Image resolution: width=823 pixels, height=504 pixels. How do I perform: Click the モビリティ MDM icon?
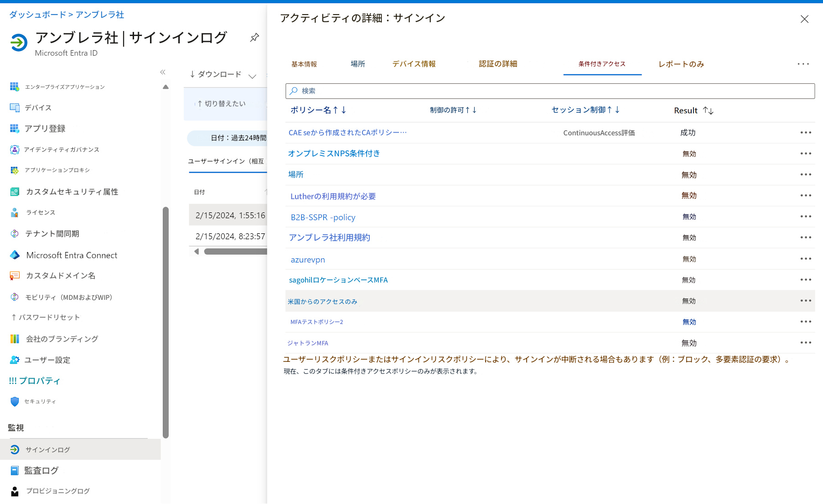(15, 297)
